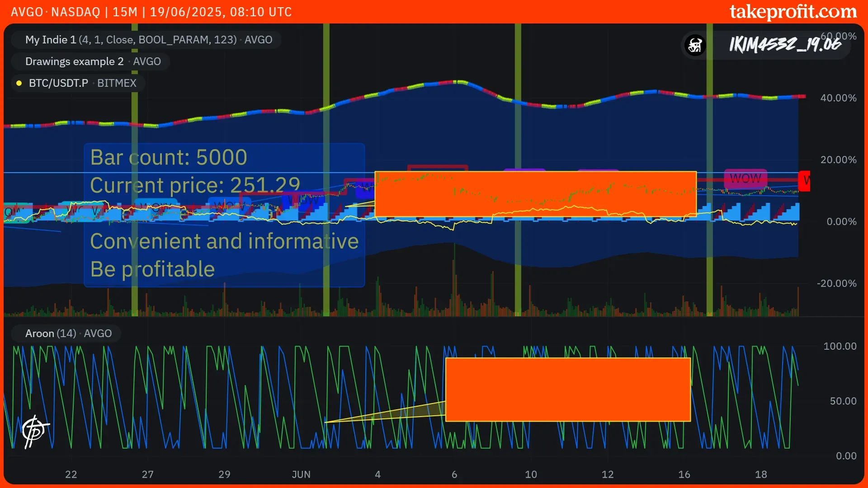Click the red price label at the right edge

804,181
